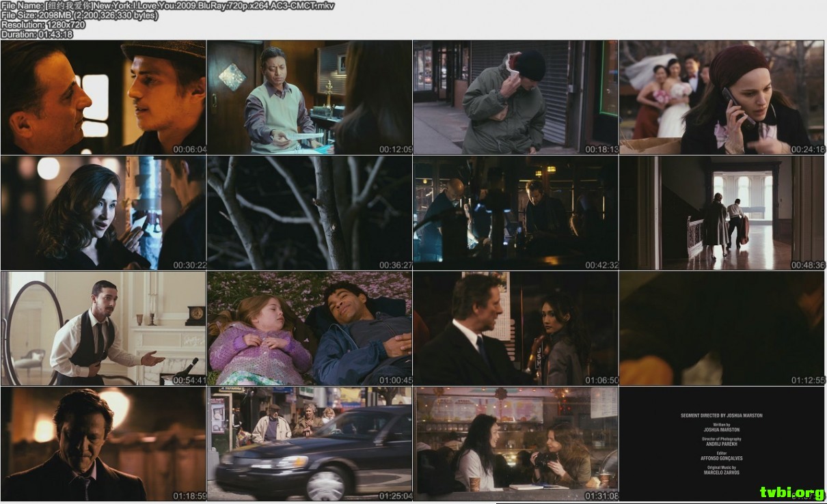This screenshot has width=827, height=504.
Task: Click the Resolution 1280x720 text
Action: [43, 25]
